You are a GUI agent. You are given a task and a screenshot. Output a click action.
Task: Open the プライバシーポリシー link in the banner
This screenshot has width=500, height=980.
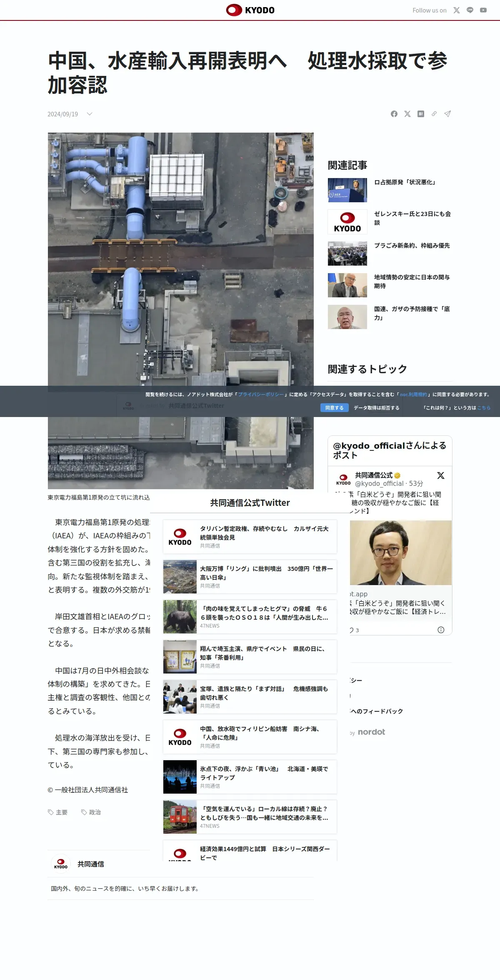[x=261, y=395]
